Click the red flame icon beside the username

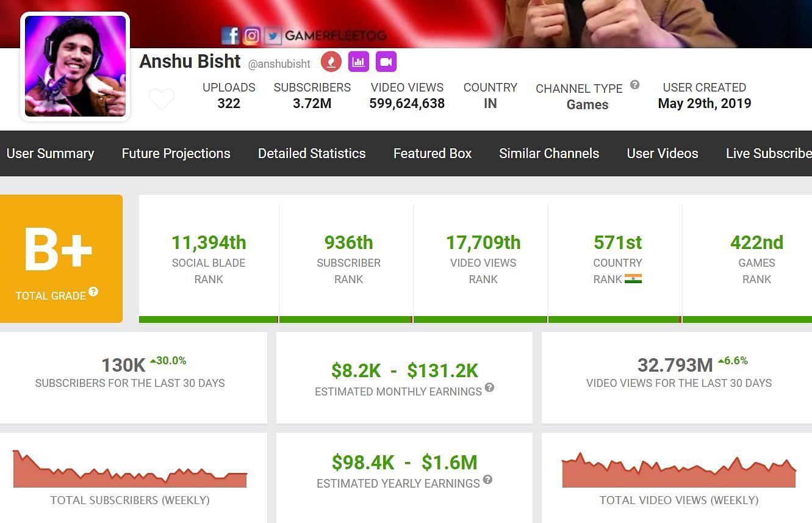pyautogui.click(x=331, y=62)
